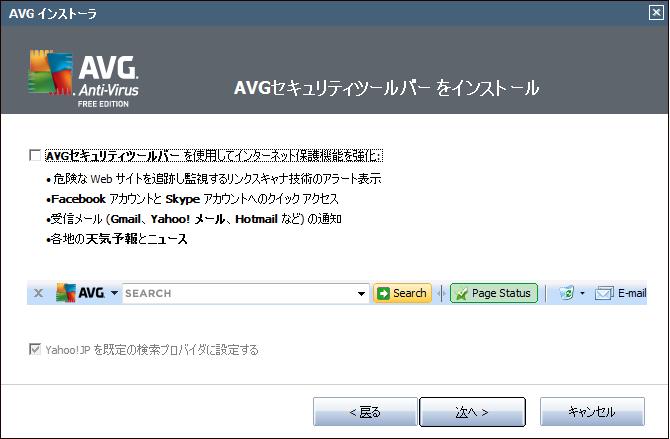Close the AVG installer window

[x=656, y=13]
